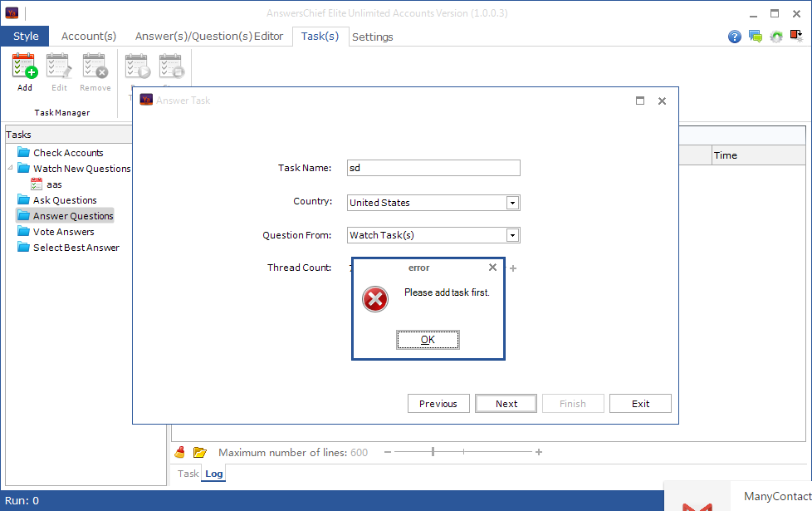Open the log folder icon

pyautogui.click(x=200, y=452)
